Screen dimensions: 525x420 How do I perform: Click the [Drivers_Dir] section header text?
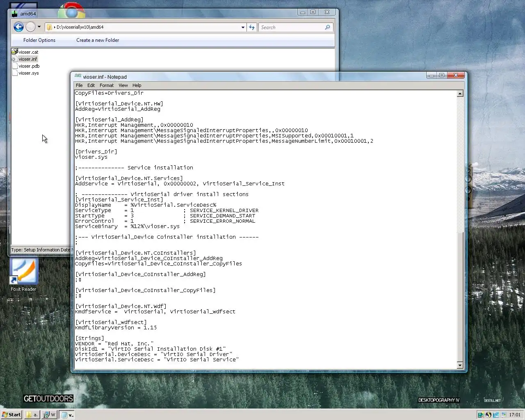(x=96, y=152)
